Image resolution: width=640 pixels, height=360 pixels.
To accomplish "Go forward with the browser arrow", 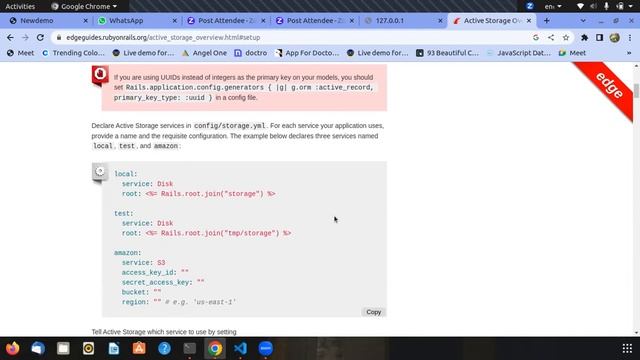I will (25, 38).
